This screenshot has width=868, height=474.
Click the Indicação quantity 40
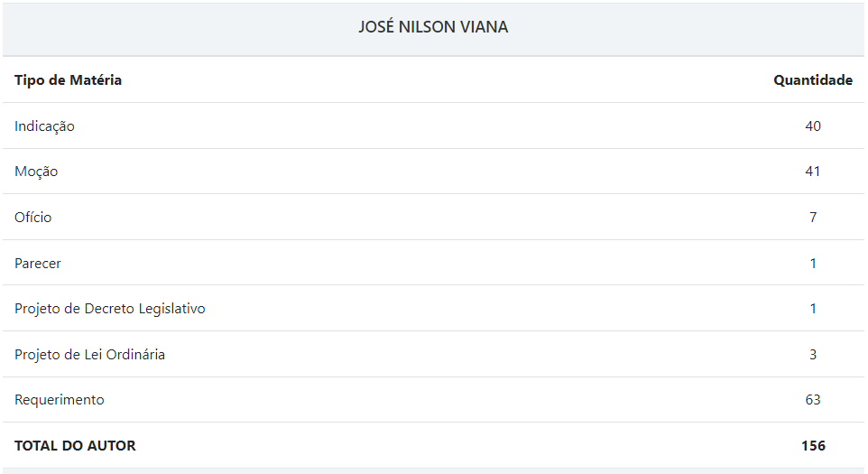pos(813,125)
